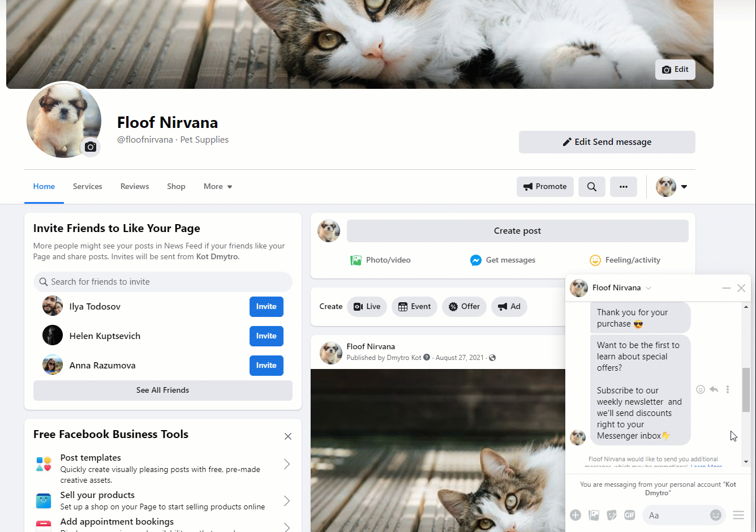Image resolution: width=756 pixels, height=532 pixels.
Task: Close the Free Facebook Business Tools panel
Action: [288, 436]
